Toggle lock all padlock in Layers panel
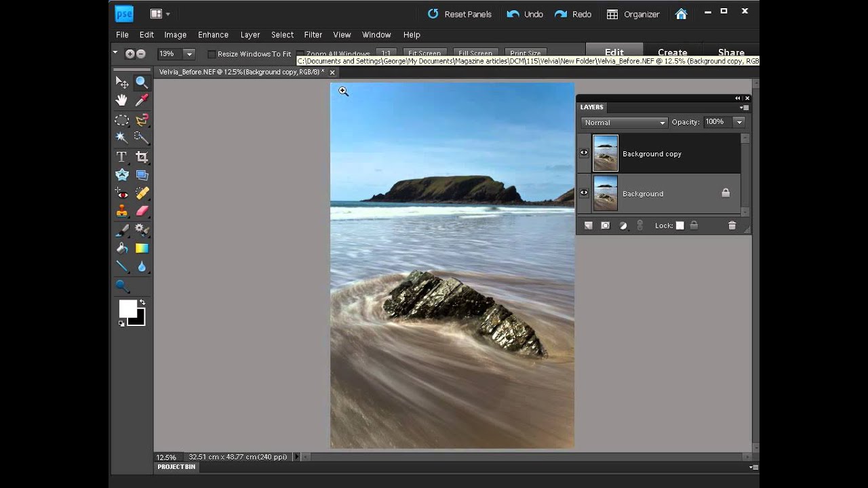The image size is (868, 488). 694,226
